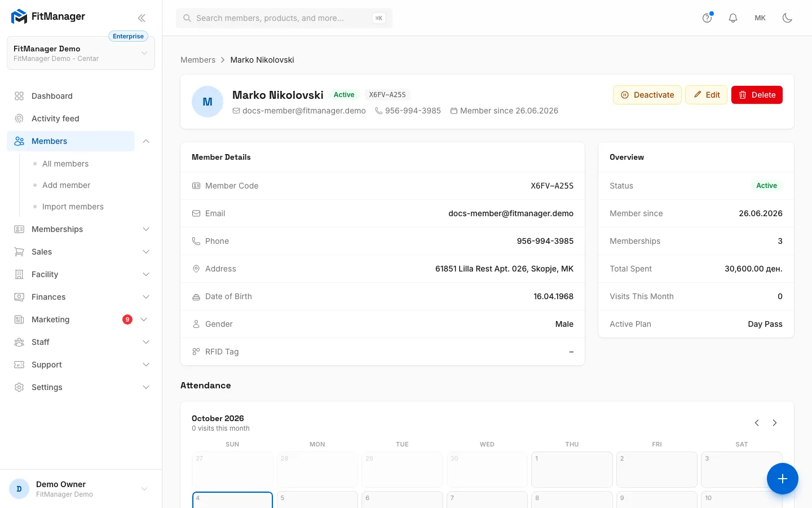Viewport: 812px width, 508px height.
Task: Open the notifications bell
Action: [733, 18]
